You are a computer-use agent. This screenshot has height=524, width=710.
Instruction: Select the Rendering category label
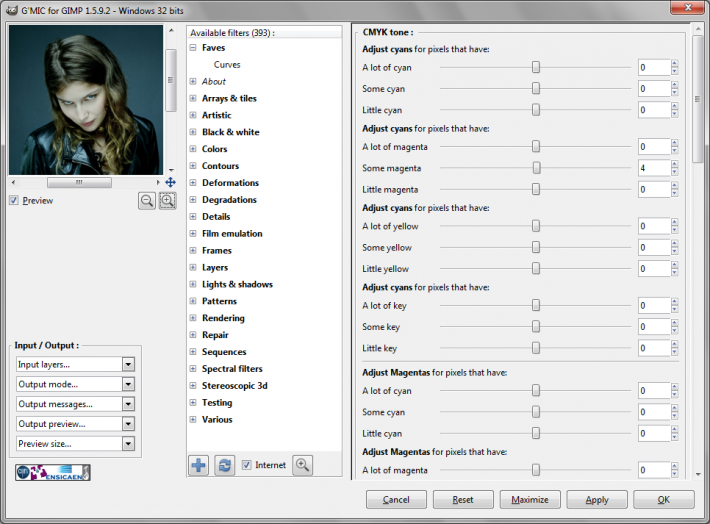click(x=223, y=318)
